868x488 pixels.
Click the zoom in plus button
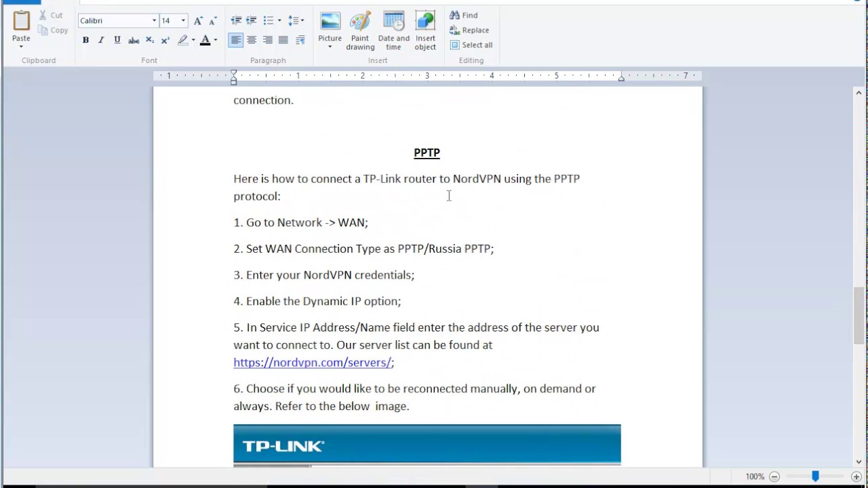click(856, 476)
